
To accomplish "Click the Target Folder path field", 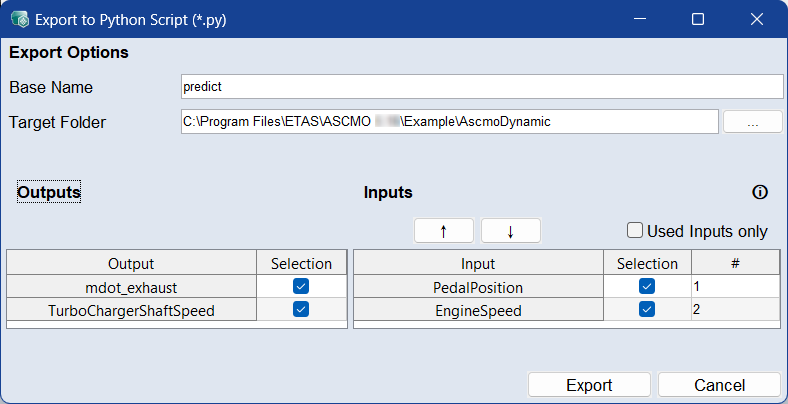I will point(449,122).
